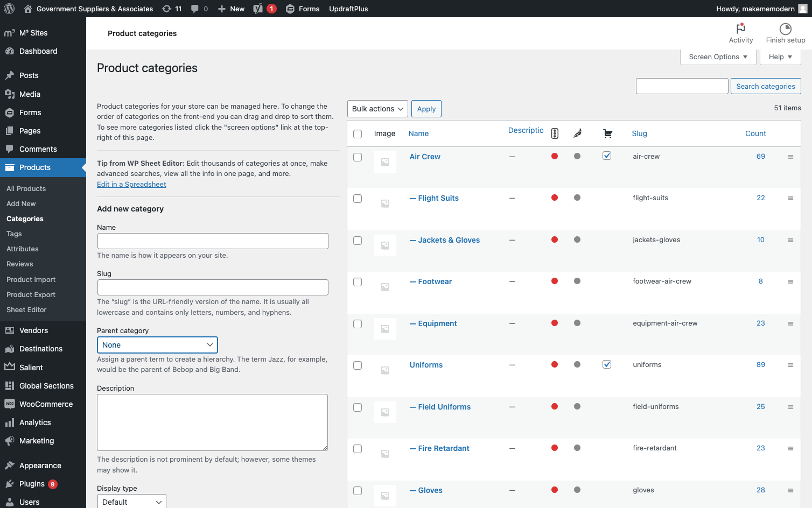Toggle the cart checkbox for Air Crew
812x508 pixels.
607,156
